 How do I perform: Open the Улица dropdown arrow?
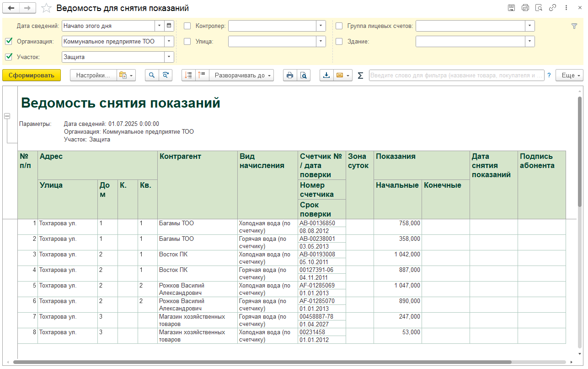click(x=321, y=41)
